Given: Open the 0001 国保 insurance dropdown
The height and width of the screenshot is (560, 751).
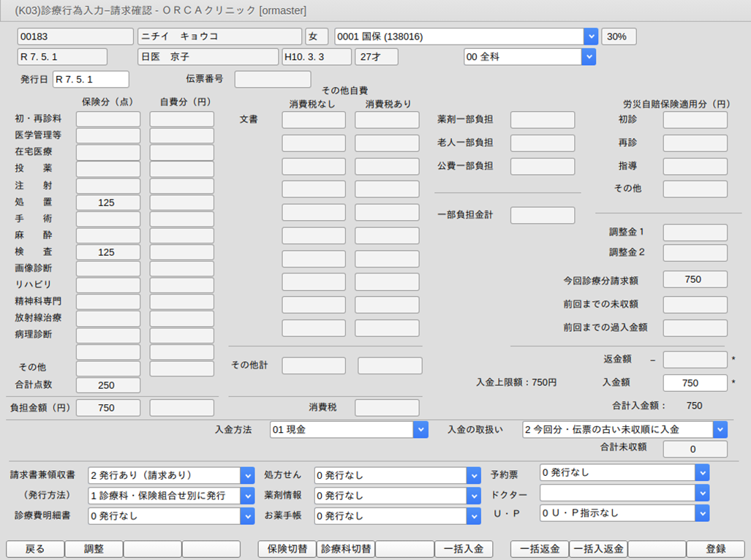Looking at the screenshot, I should 590,37.
